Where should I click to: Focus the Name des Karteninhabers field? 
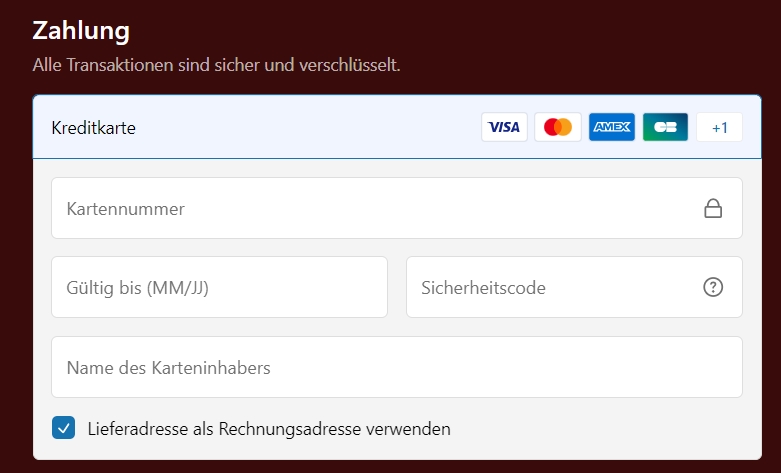tap(397, 367)
